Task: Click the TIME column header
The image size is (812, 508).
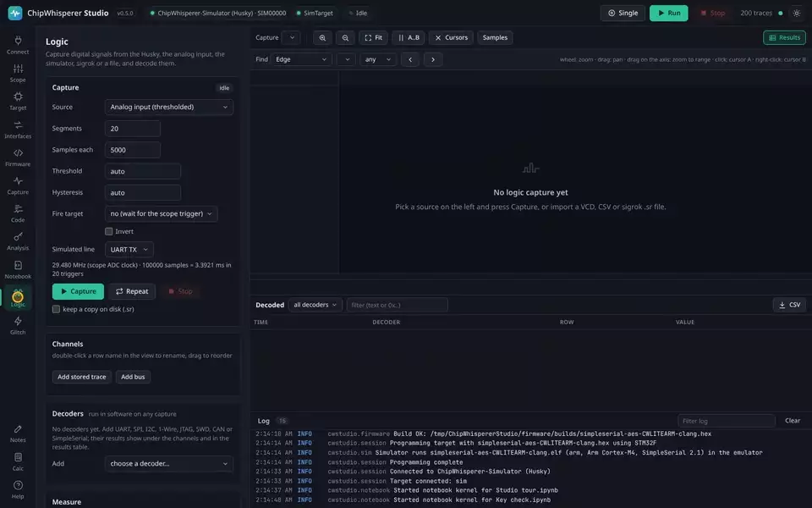Action: [x=261, y=322]
